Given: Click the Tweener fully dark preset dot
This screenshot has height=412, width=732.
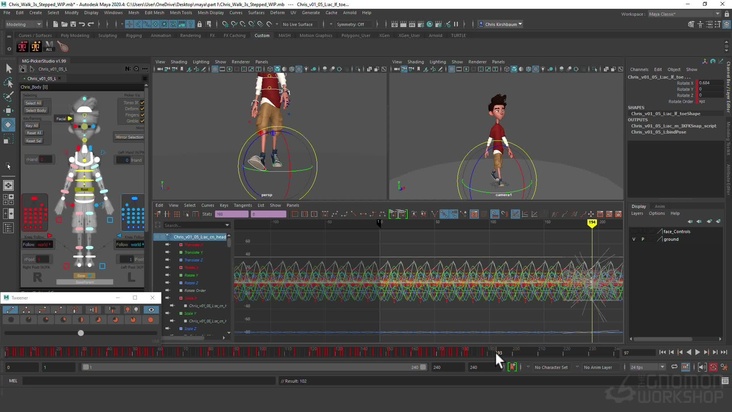Looking at the screenshot, I should click(11, 320).
